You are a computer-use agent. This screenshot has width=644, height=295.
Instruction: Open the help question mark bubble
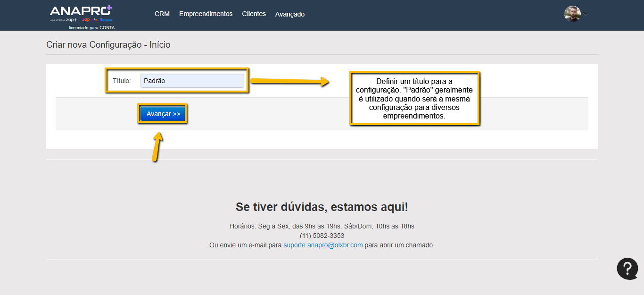tap(627, 269)
